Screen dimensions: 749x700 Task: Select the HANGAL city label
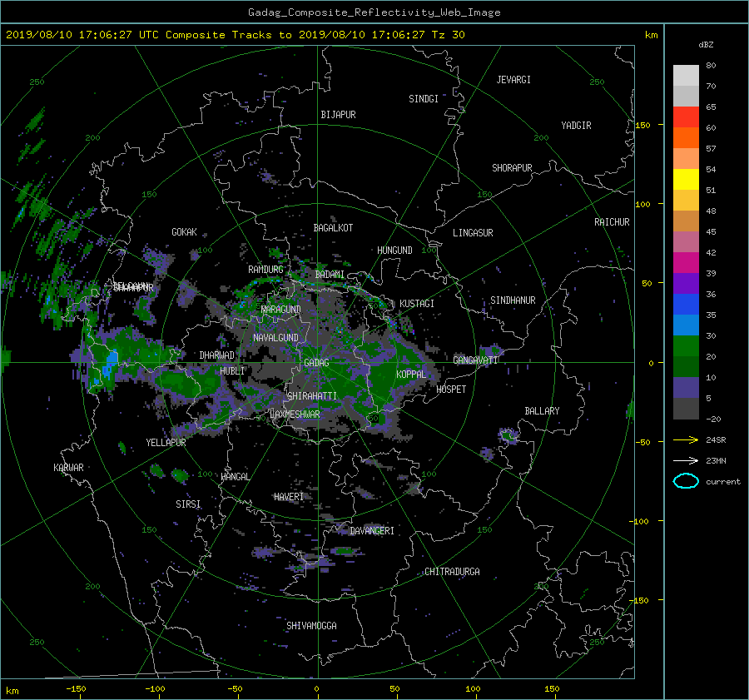click(x=235, y=477)
